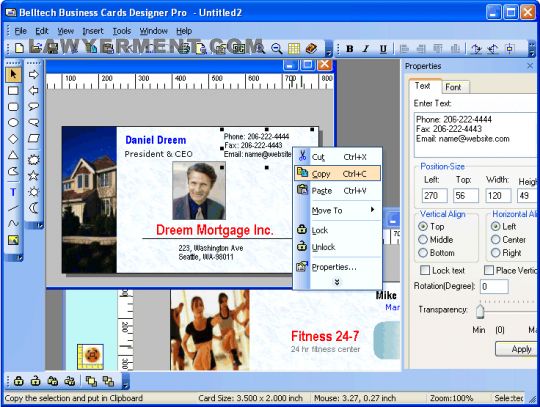Select the rounded rectangle tool
This screenshot has height=407, width=540.
(x=13, y=107)
